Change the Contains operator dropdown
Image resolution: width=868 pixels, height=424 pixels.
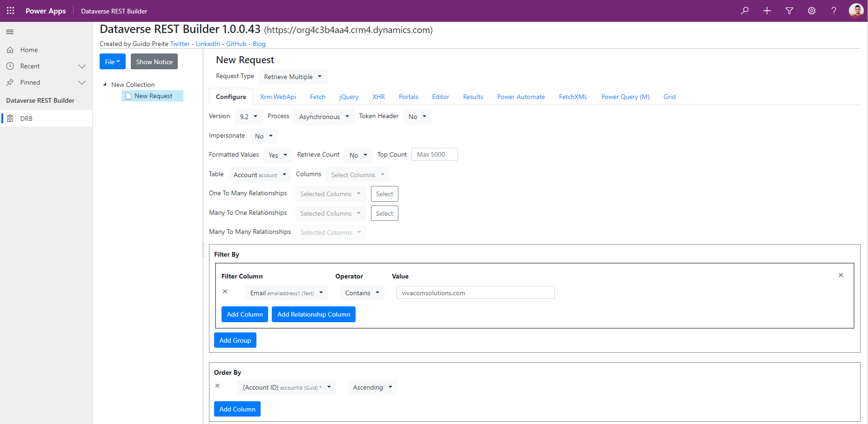362,292
